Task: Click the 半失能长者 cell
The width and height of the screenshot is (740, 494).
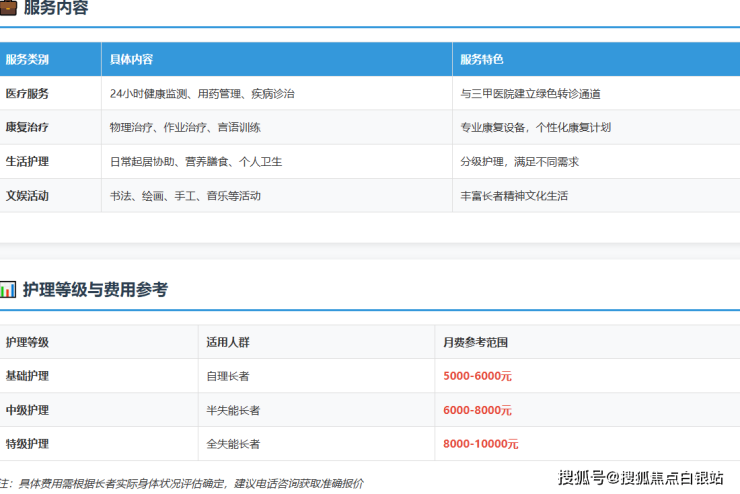Action: click(x=233, y=410)
